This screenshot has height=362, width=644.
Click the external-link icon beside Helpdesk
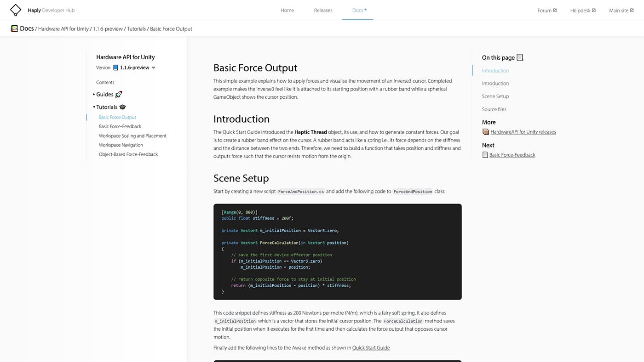tap(593, 9)
